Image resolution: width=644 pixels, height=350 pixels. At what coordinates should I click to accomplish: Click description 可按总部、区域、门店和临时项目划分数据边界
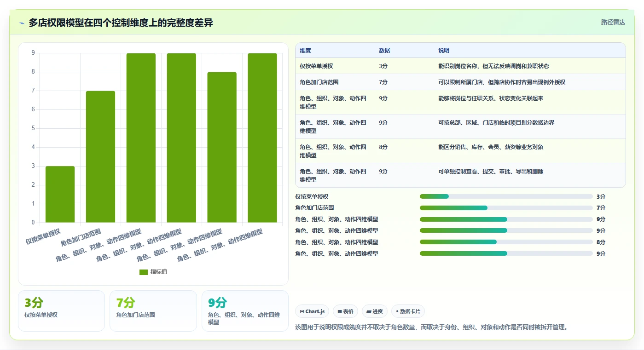point(496,123)
